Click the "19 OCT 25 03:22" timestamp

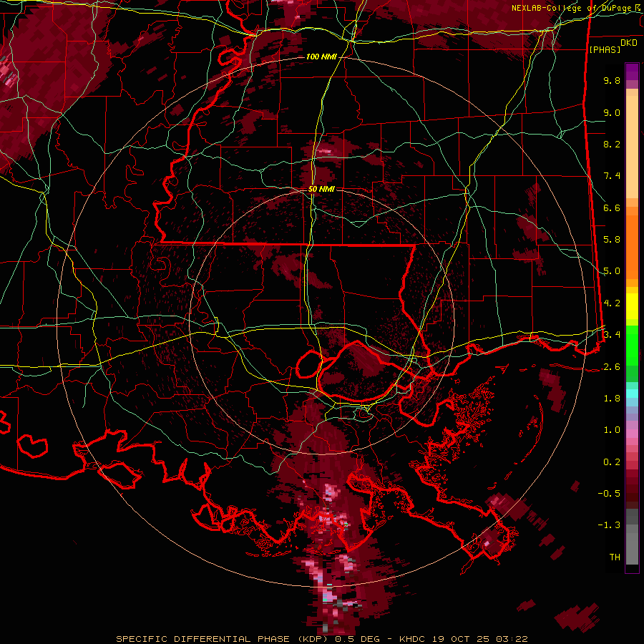[x=479, y=639]
